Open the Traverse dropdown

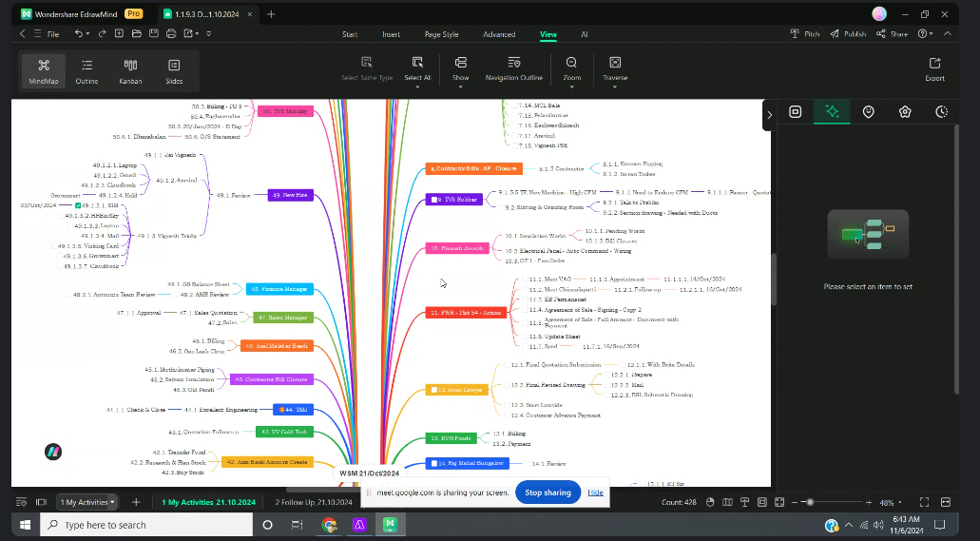(x=615, y=87)
